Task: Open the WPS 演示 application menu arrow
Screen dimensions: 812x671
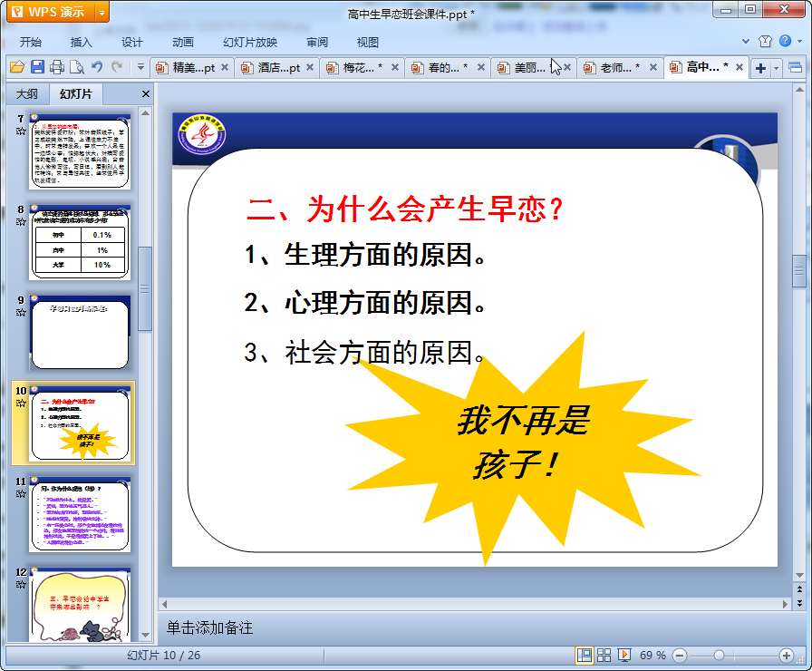Action: (x=102, y=12)
